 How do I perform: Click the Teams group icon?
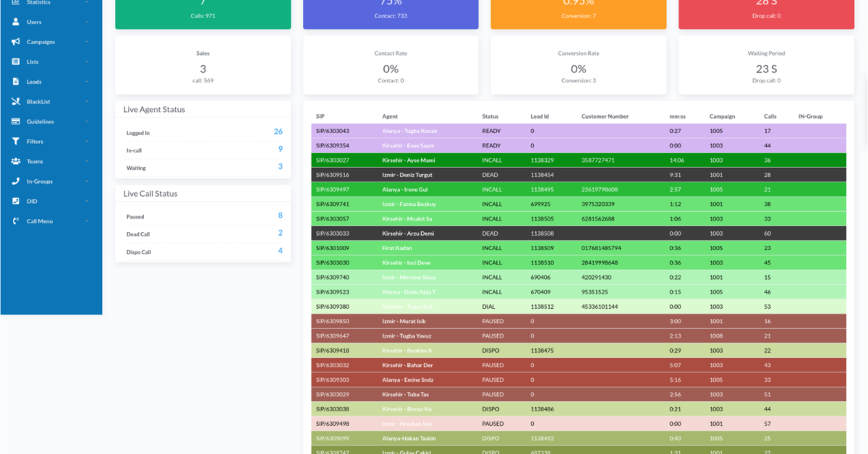pyautogui.click(x=16, y=161)
